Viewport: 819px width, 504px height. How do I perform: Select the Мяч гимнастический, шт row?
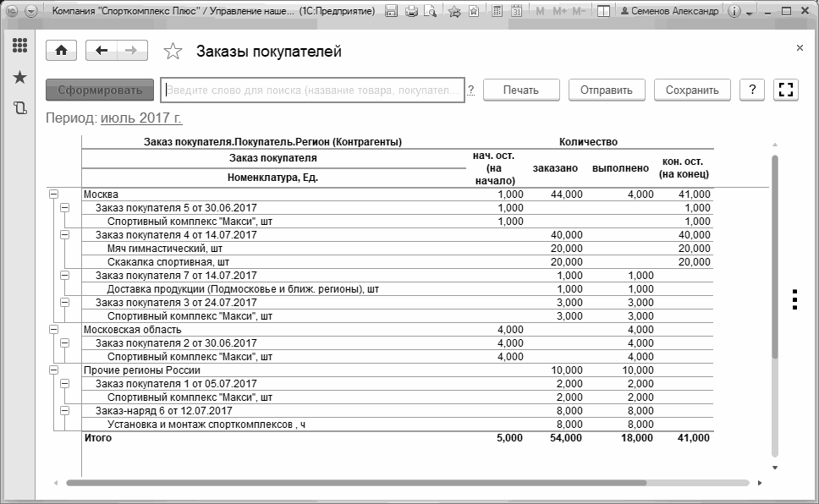coord(398,249)
